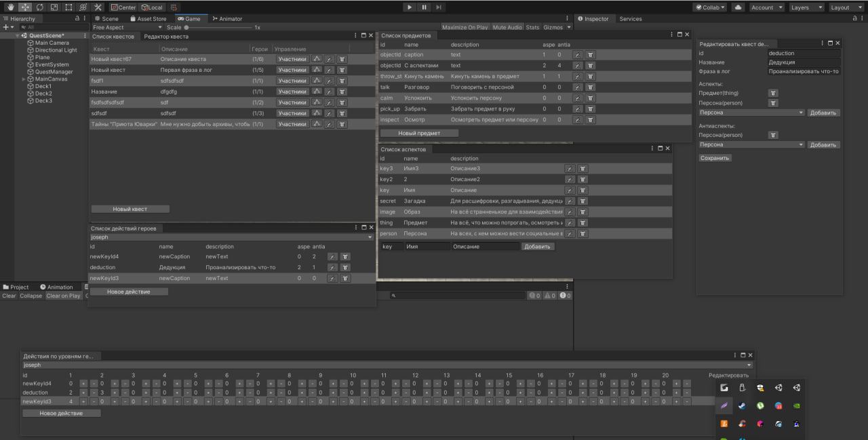Image resolution: width=868 pixels, height=440 pixels.
Task: Open the Layout dropdown
Action: (845, 7)
